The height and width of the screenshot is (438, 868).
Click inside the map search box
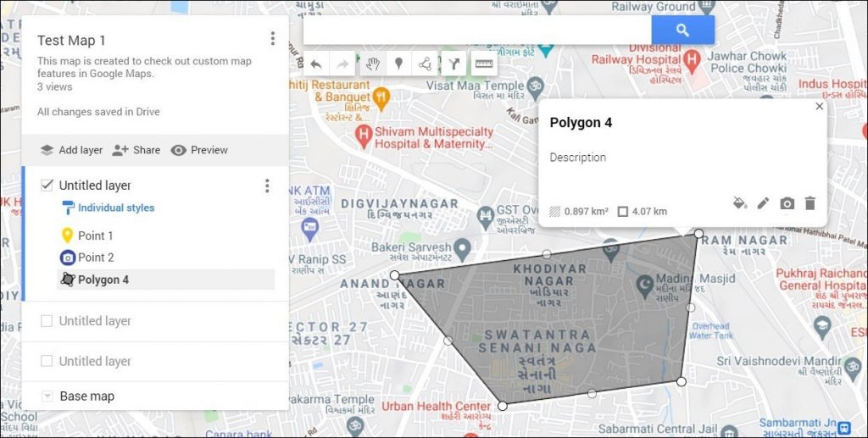coord(477,30)
